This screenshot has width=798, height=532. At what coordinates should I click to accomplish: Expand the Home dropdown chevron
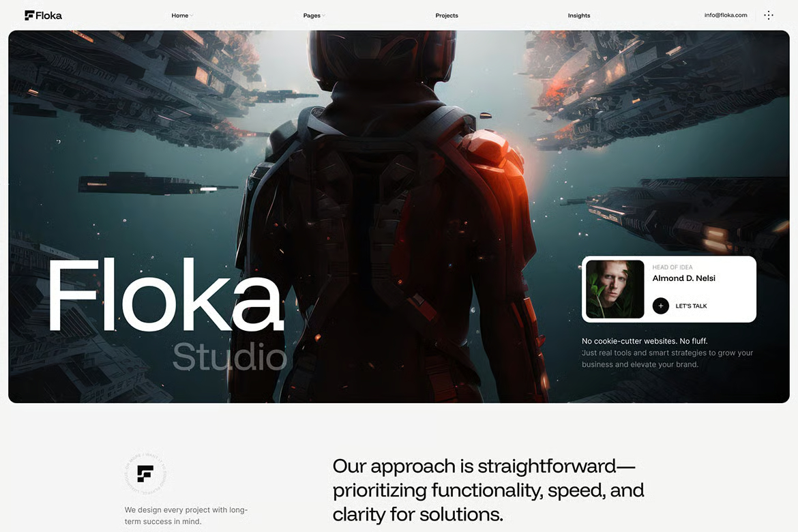pyautogui.click(x=192, y=16)
